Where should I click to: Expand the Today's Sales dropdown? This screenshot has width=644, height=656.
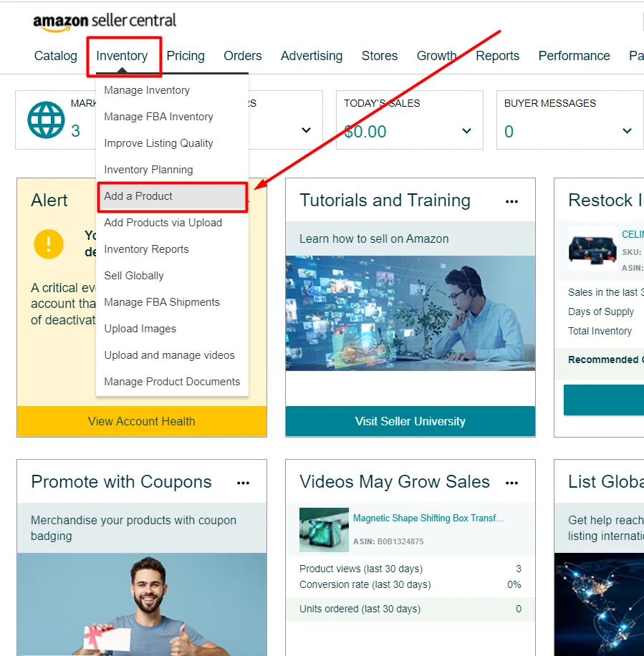pyautogui.click(x=466, y=131)
